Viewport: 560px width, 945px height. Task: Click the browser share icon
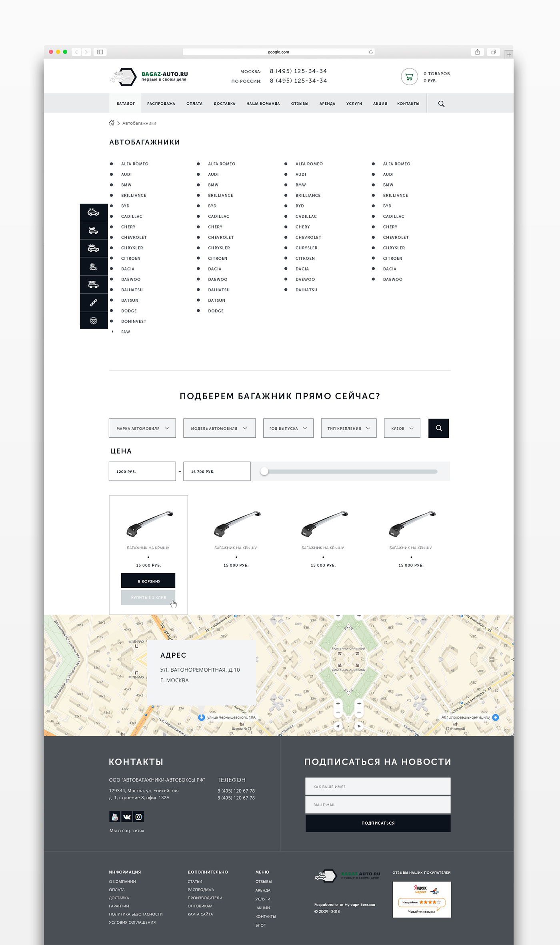point(477,52)
